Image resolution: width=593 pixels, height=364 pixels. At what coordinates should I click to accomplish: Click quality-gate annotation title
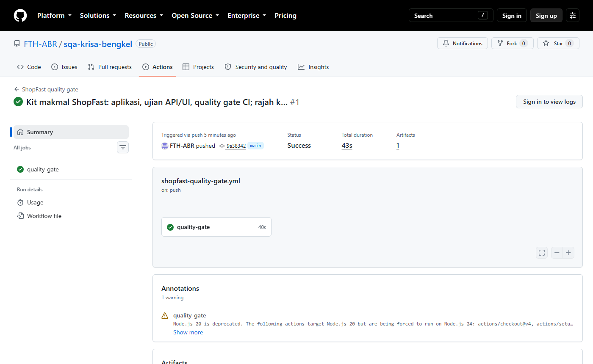(190, 315)
